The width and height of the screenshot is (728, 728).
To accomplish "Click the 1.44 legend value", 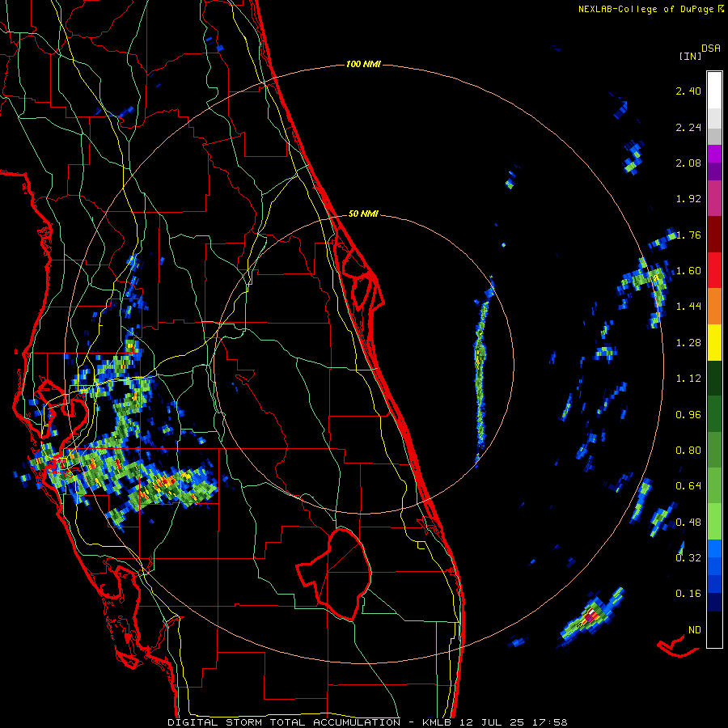I will pos(688,307).
